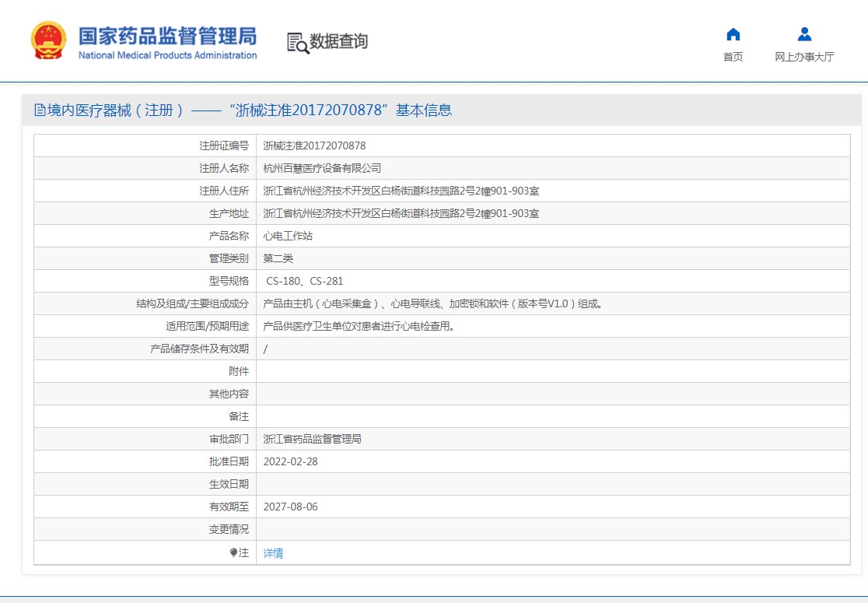Select product name 心电工作站
868x603 pixels.
(x=288, y=236)
